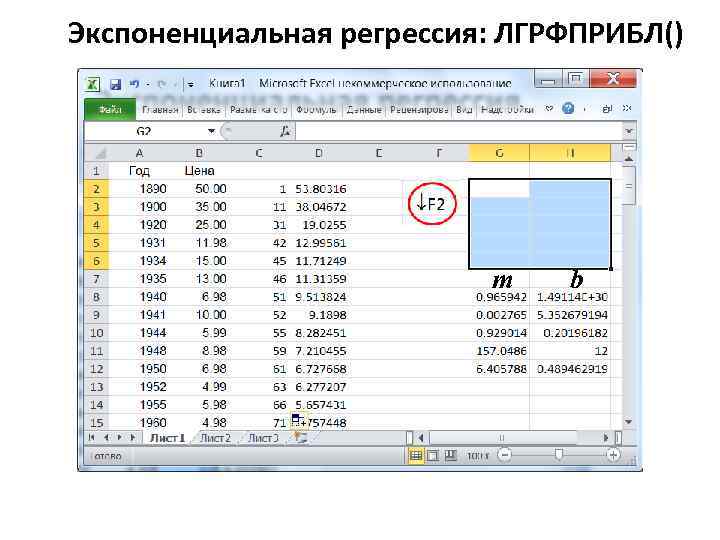
Task: Click the Page Layout view button
Action: pos(433,456)
